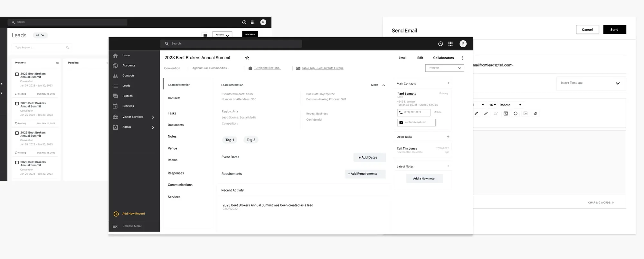
Task: Add a latest note with plus icon
Action: pos(448,166)
